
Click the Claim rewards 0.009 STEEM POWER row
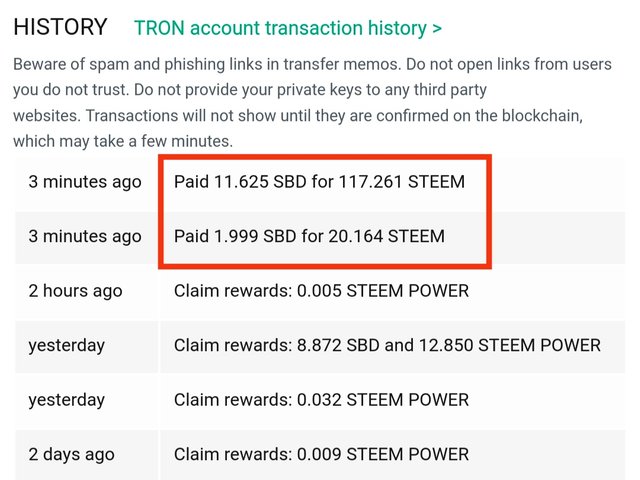pyautogui.click(x=321, y=454)
